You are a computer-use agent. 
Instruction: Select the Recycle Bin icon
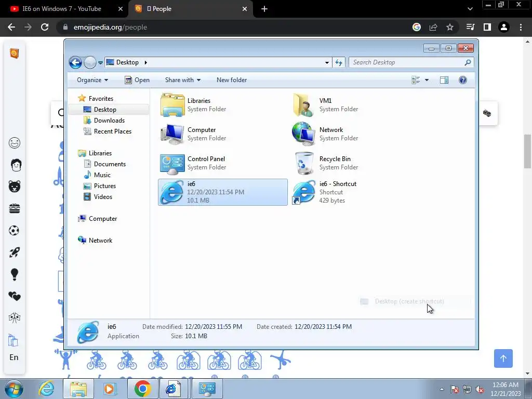click(x=304, y=163)
